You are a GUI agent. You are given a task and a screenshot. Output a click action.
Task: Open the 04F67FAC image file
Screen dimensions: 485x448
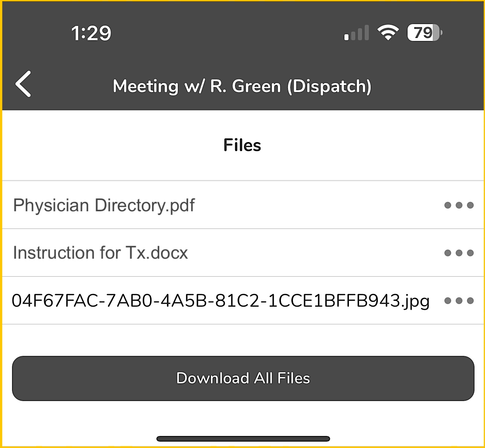tap(221, 301)
